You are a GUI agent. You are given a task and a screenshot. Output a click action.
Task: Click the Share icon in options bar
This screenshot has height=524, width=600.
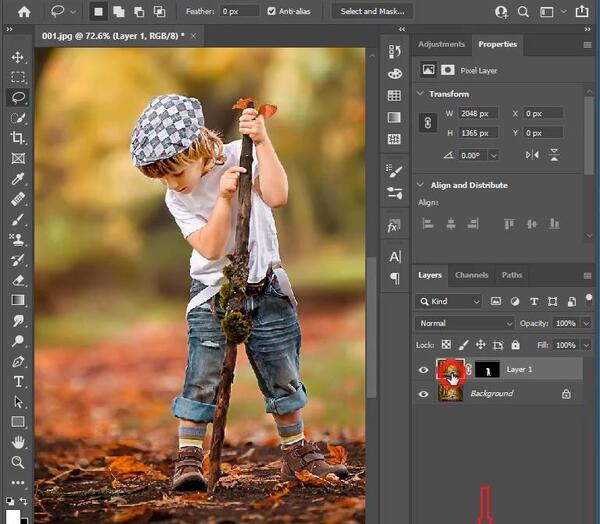point(582,11)
